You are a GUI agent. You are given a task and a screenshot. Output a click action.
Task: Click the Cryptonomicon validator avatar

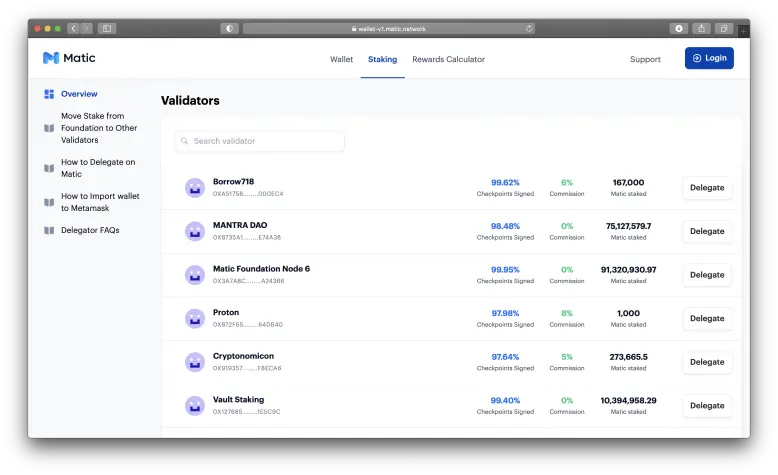[195, 362]
